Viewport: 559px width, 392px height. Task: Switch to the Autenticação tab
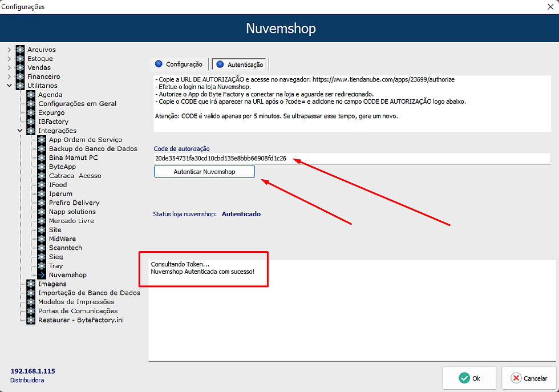coord(240,64)
